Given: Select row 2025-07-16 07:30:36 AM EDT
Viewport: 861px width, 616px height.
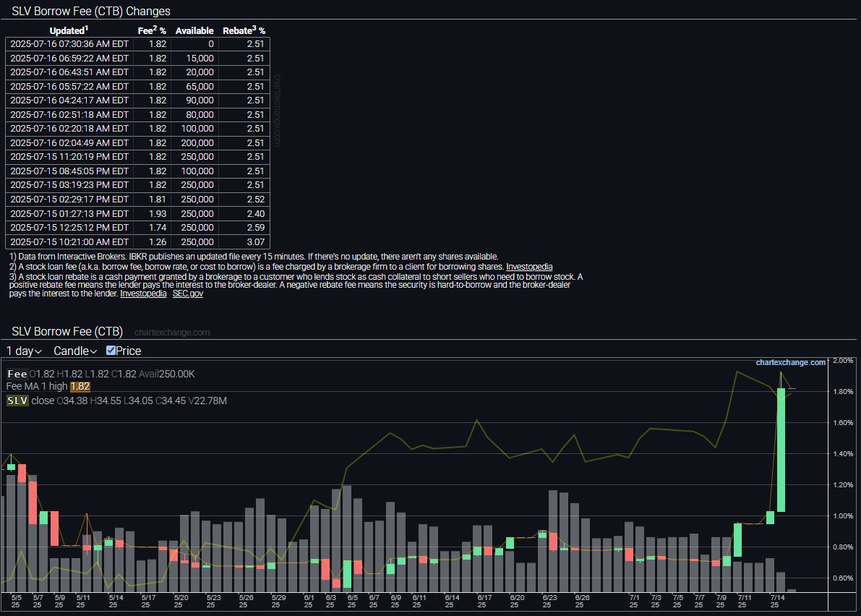Looking at the screenshot, I should point(138,44).
